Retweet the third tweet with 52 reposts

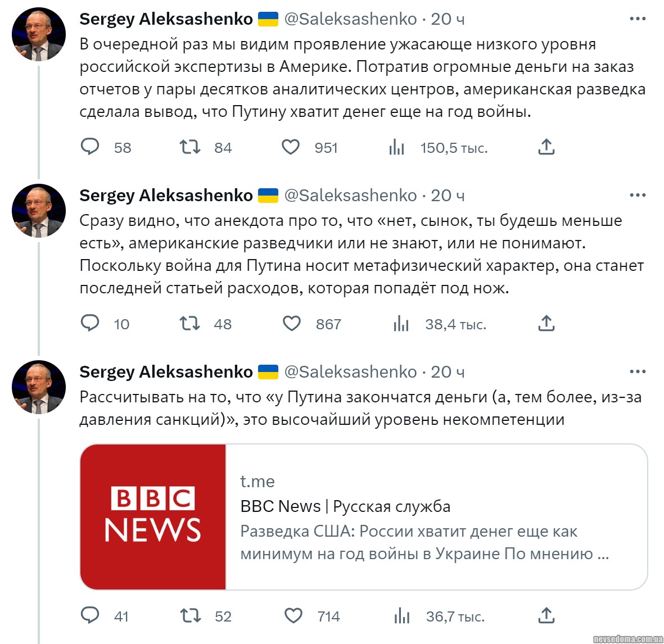pos(190,616)
